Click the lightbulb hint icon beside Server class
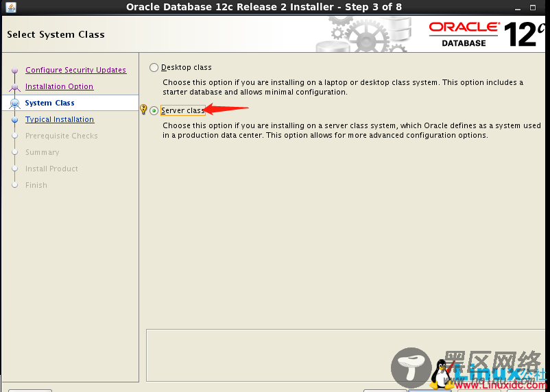550x392 pixels. pyautogui.click(x=143, y=109)
